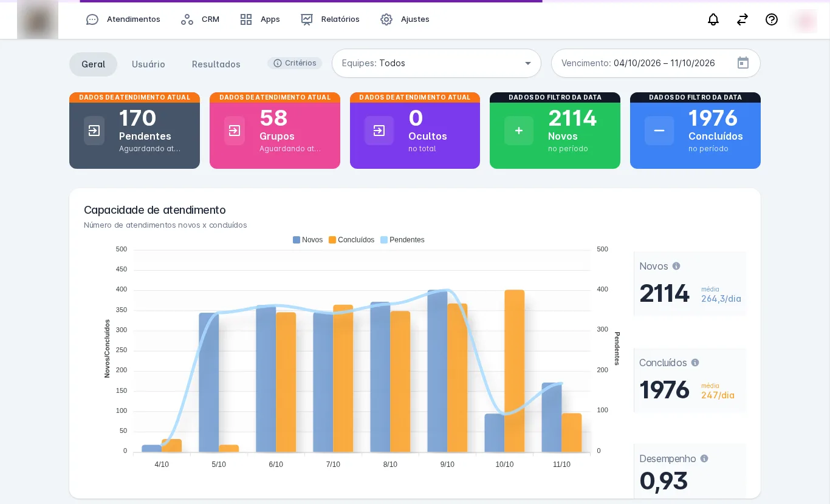The height and width of the screenshot is (504, 830).
Task: Click the 170 Pendentes card title
Action: tap(145, 137)
